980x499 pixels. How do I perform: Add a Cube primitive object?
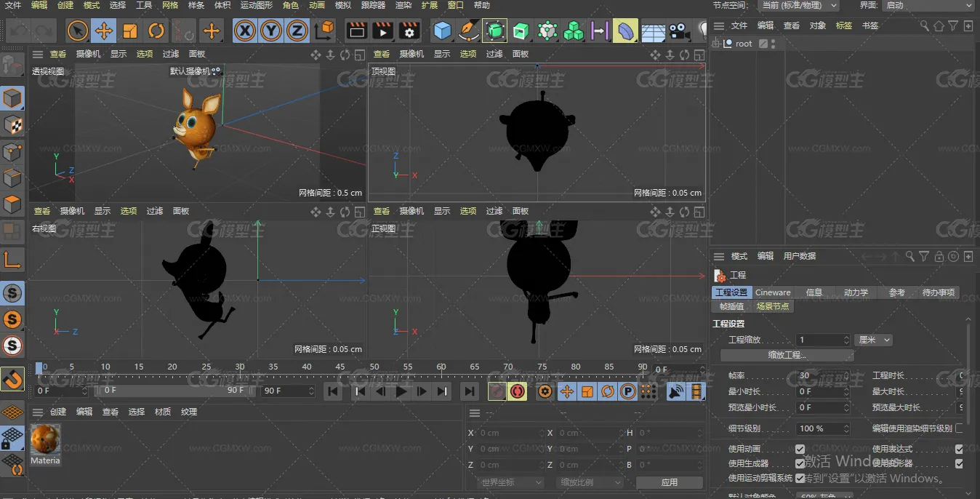click(x=442, y=31)
